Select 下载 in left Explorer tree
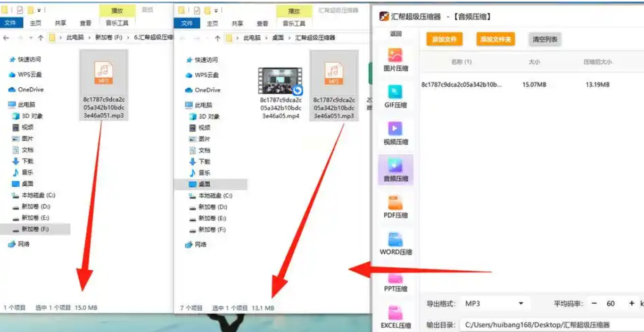Screen dimensions: 644x332 [23, 161]
